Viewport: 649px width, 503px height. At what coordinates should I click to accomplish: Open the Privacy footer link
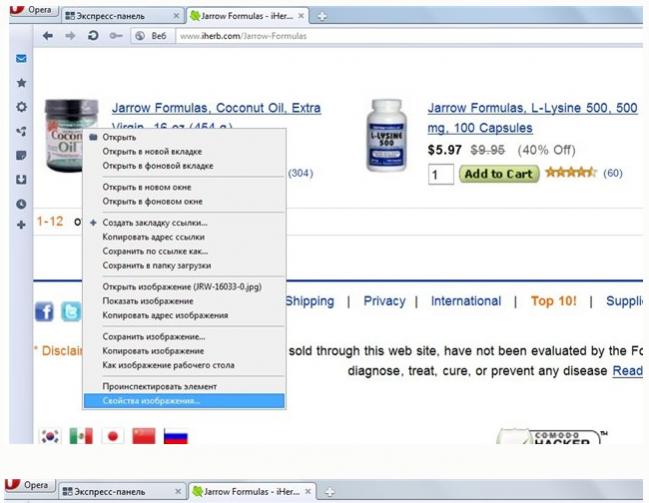(x=384, y=301)
